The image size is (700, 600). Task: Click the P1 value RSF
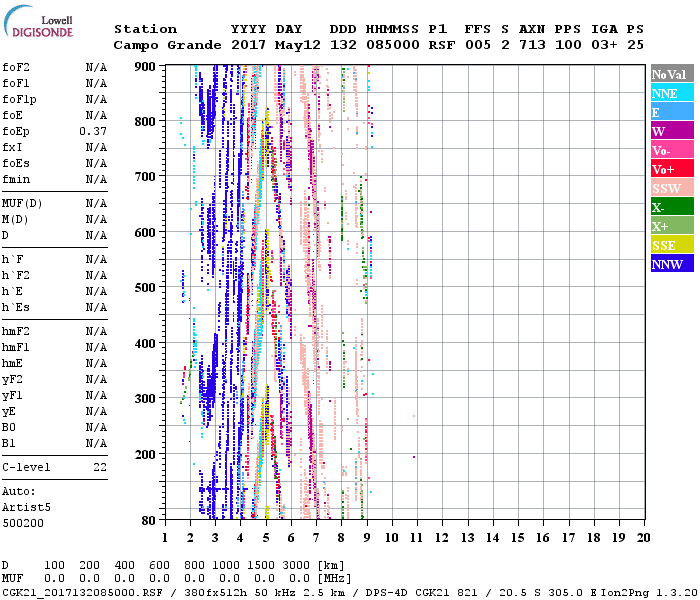442,45
